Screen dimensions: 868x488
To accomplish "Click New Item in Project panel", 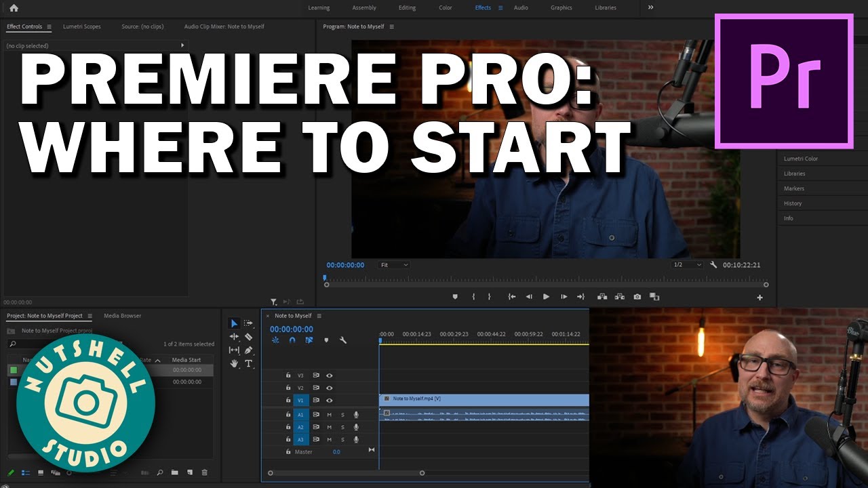I will tap(190, 472).
